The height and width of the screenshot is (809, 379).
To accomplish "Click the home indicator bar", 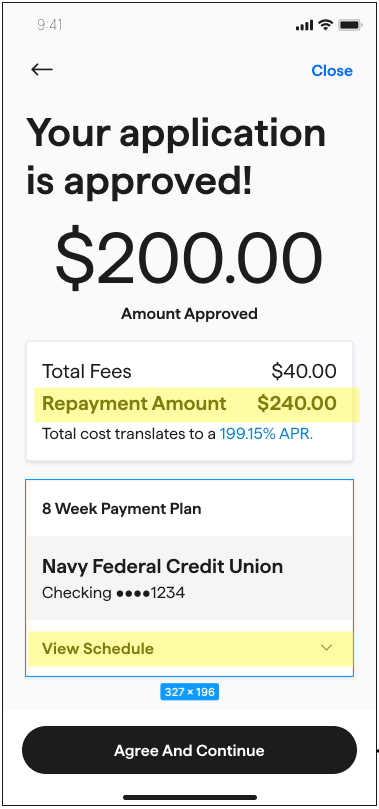I will click(190, 798).
